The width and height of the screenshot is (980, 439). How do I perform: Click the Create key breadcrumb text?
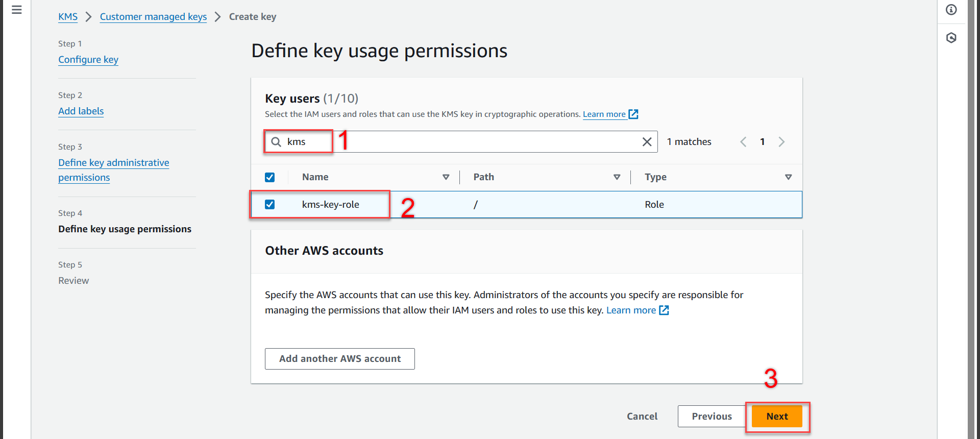pos(253,17)
